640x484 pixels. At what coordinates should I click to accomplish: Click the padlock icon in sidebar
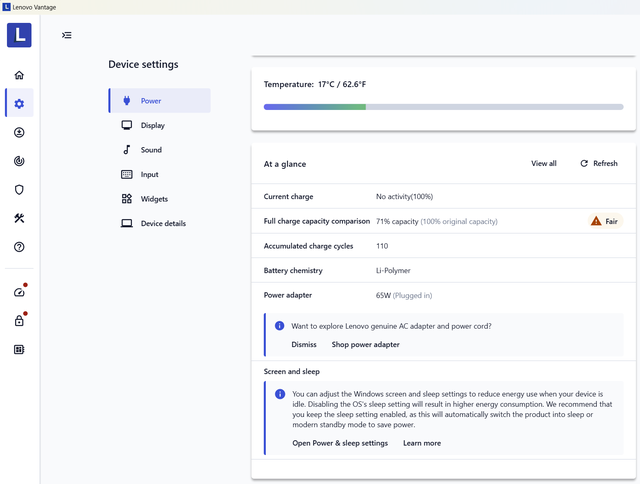19,321
